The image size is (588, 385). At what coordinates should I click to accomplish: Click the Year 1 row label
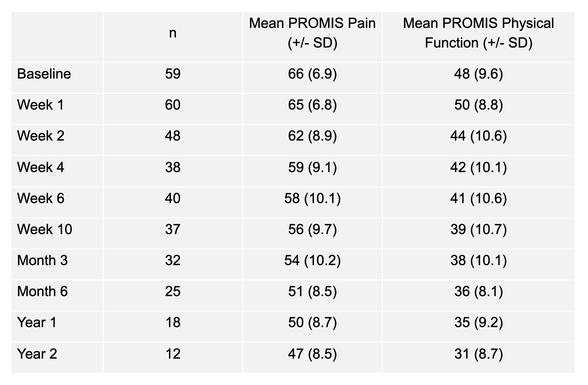pyautogui.click(x=37, y=322)
